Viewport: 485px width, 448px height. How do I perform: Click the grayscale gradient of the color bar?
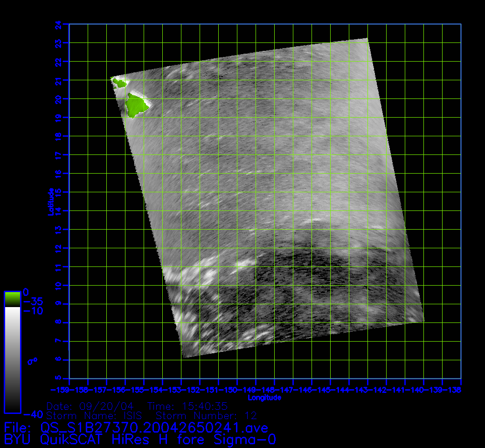(x=12, y=359)
